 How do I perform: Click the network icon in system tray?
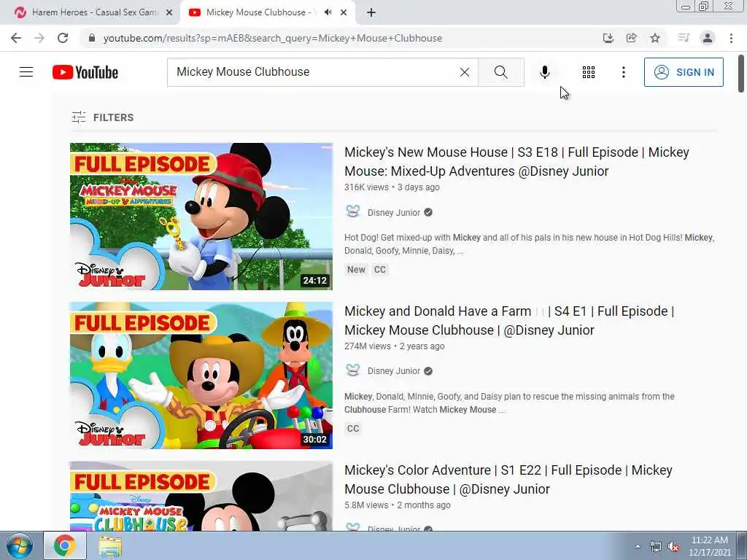656,546
